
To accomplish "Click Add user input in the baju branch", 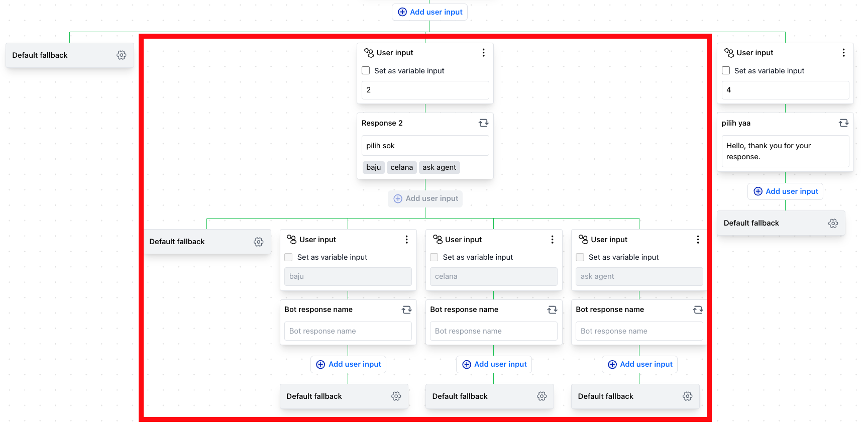I will click(348, 364).
